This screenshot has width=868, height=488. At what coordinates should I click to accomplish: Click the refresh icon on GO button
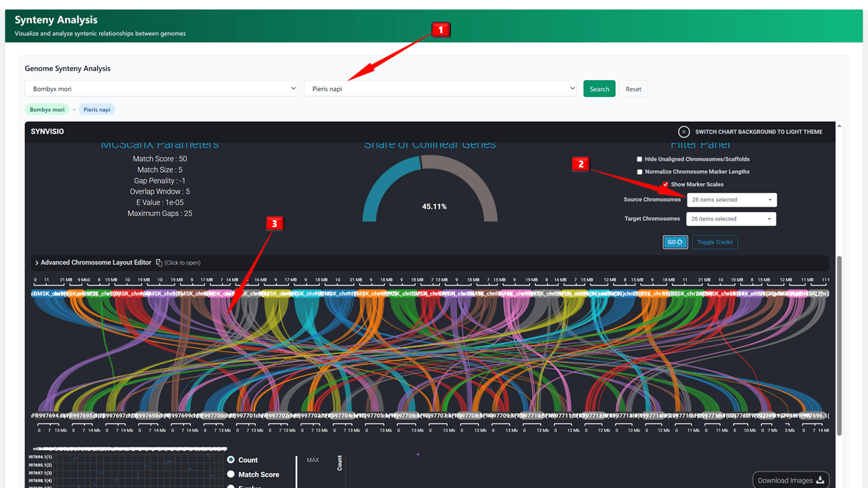pyautogui.click(x=679, y=242)
